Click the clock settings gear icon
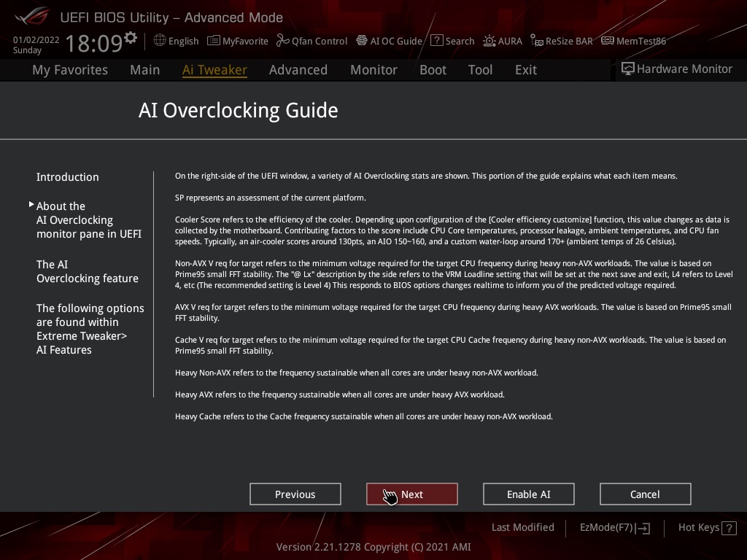747x560 pixels. tap(131, 37)
